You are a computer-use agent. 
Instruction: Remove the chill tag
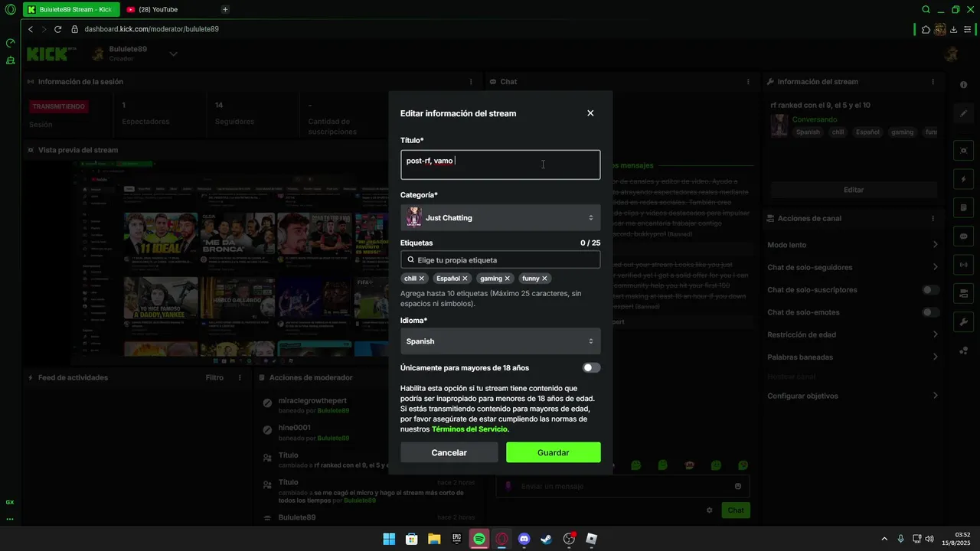tap(422, 279)
